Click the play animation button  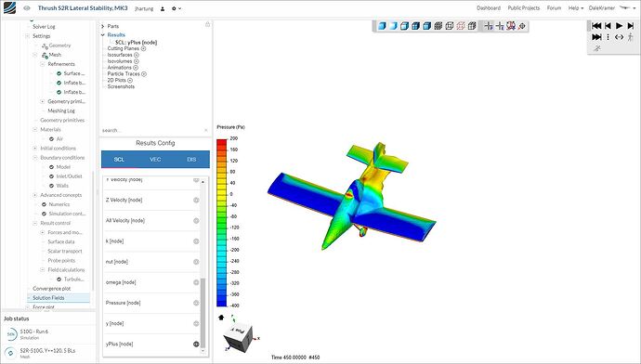(x=620, y=26)
